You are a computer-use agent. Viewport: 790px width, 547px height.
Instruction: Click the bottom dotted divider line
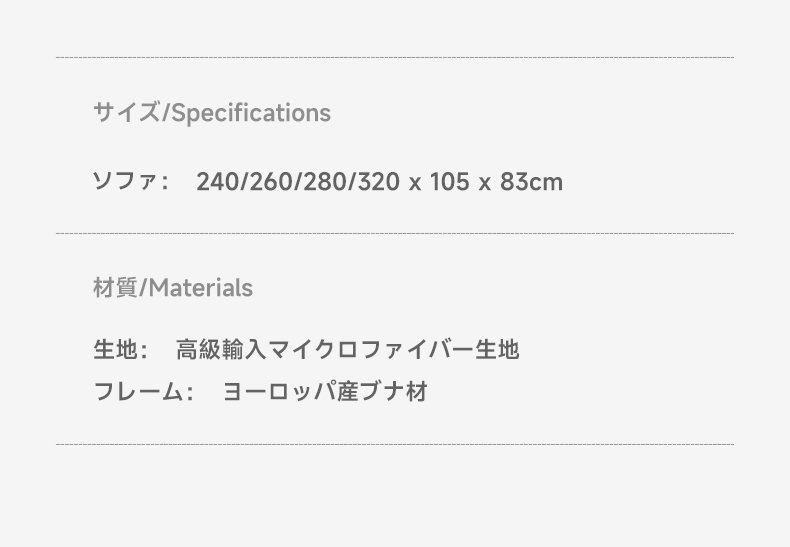(395, 444)
